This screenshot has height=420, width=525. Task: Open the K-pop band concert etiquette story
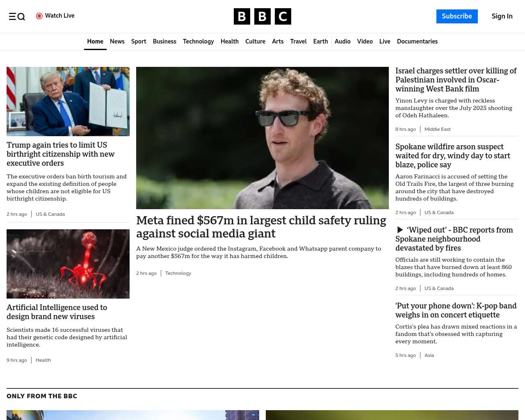[x=456, y=310]
